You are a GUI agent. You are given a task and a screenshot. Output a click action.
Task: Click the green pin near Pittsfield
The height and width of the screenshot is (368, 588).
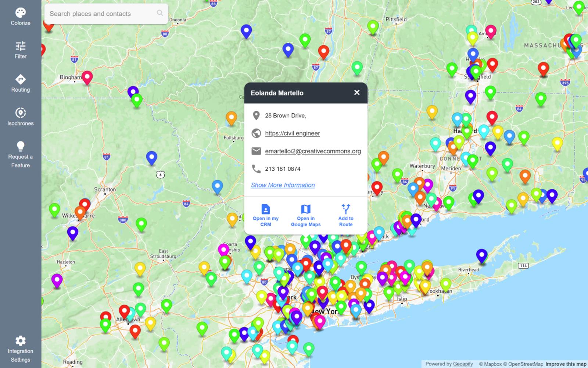tap(373, 27)
